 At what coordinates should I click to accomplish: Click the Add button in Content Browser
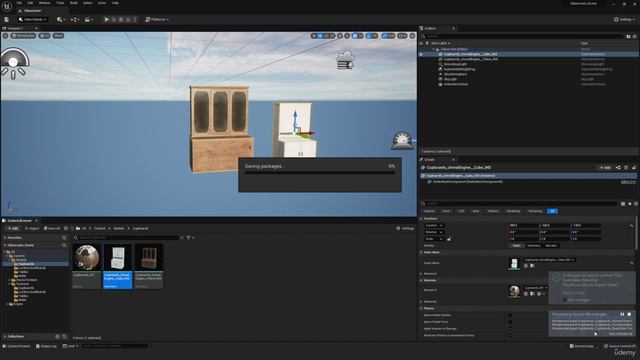(x=13, y=229)
